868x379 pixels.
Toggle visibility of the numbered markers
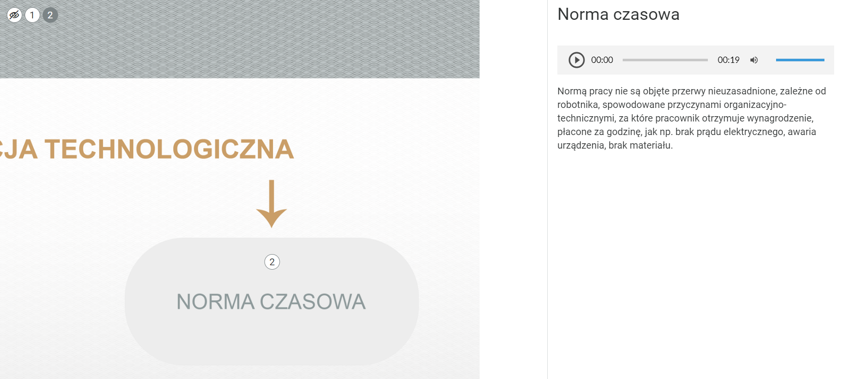tap(14, 15)
